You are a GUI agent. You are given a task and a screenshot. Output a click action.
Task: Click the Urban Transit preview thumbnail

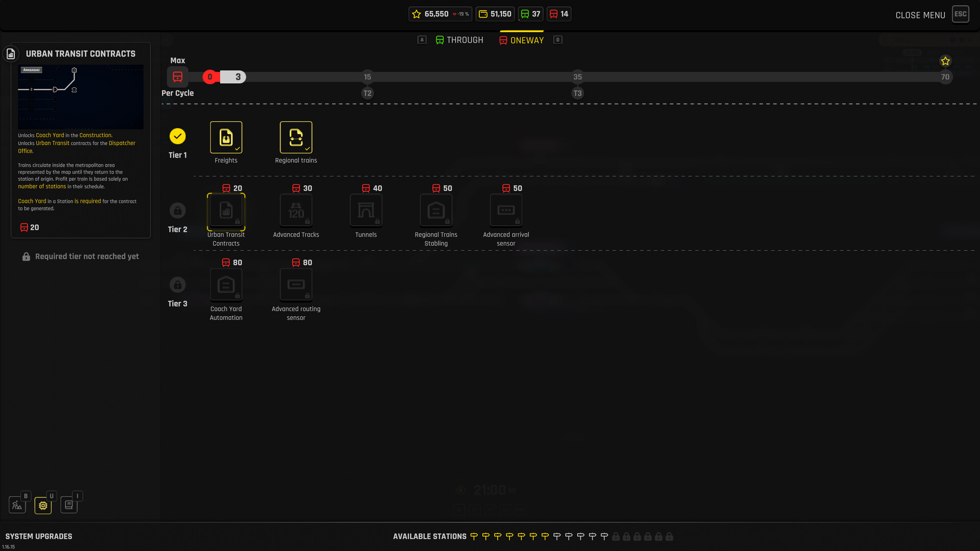[x=81, y=97]
